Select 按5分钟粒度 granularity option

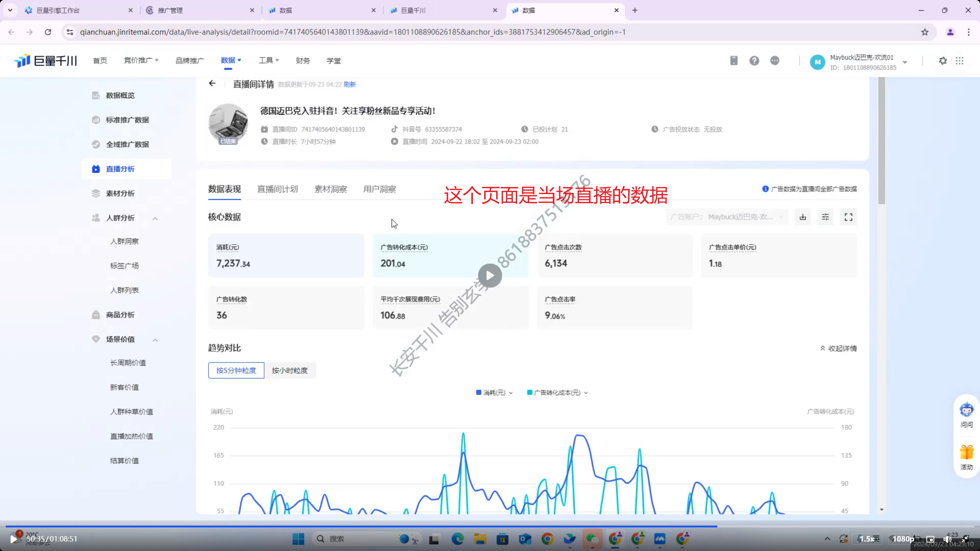tap(236, 370)
